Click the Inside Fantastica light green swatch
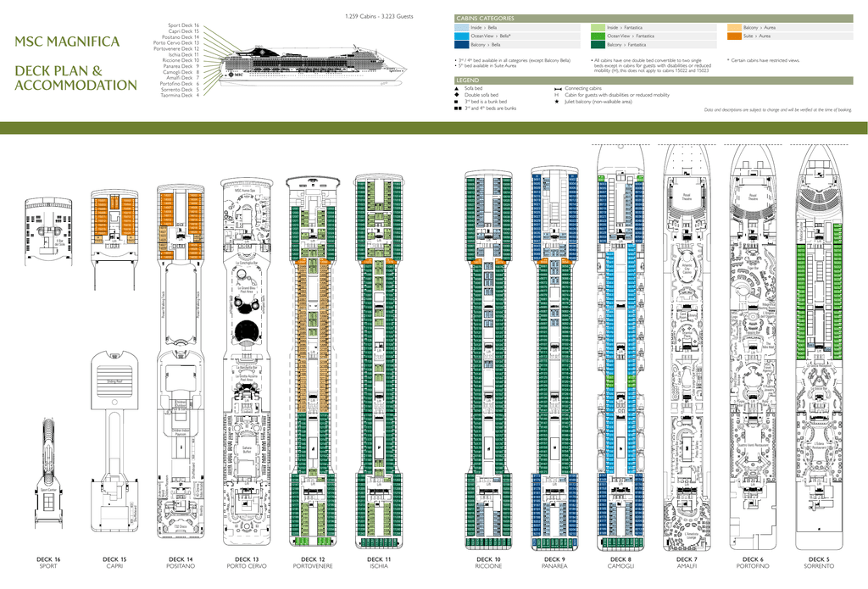The height and width of the screenshot is (589, 868). point(598,27)
